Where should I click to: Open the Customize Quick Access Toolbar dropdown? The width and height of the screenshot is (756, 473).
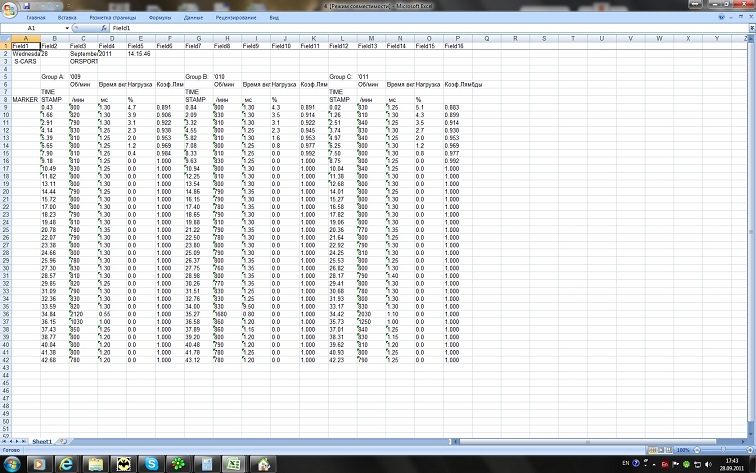68,6
